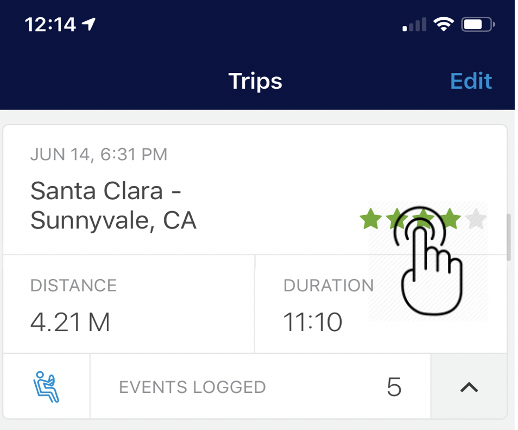The width and height of the screenshot is (518, 430).
Task: Select the second green rating star
Action: pos(397,219)
